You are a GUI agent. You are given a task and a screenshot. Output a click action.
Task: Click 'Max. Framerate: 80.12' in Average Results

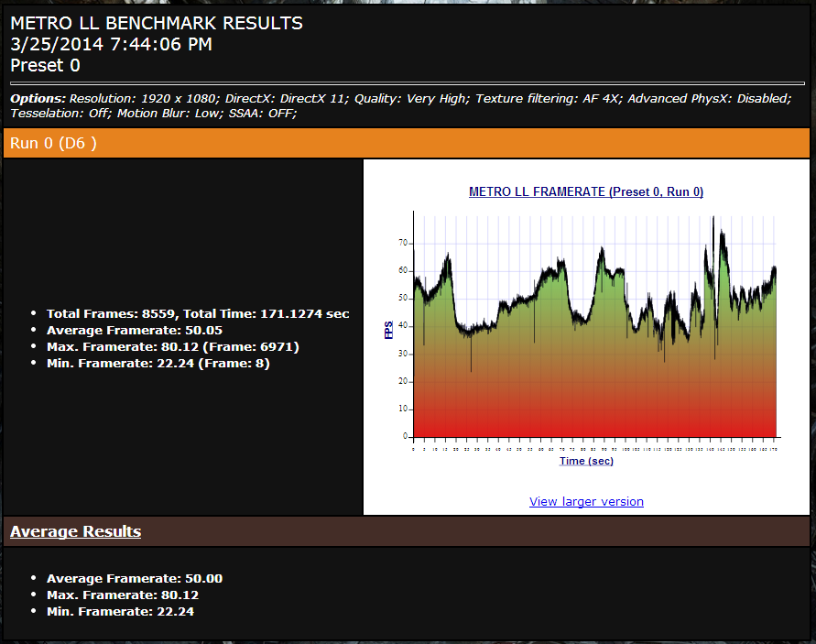coord(123,595)
